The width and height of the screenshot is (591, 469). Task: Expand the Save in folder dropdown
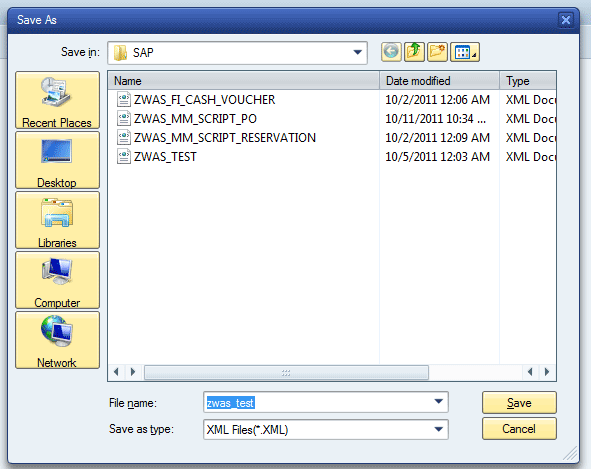[x=357, y=52]
